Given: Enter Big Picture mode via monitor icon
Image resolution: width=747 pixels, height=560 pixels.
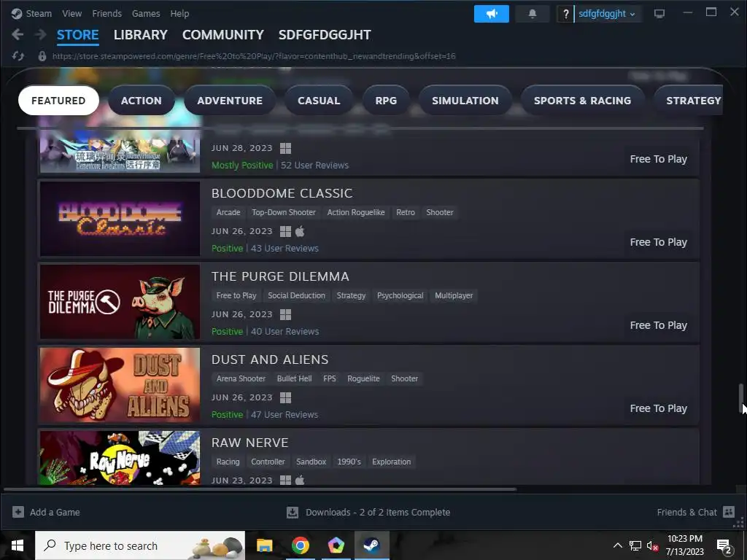Looking at the screenshot, I should coord(659,14).
